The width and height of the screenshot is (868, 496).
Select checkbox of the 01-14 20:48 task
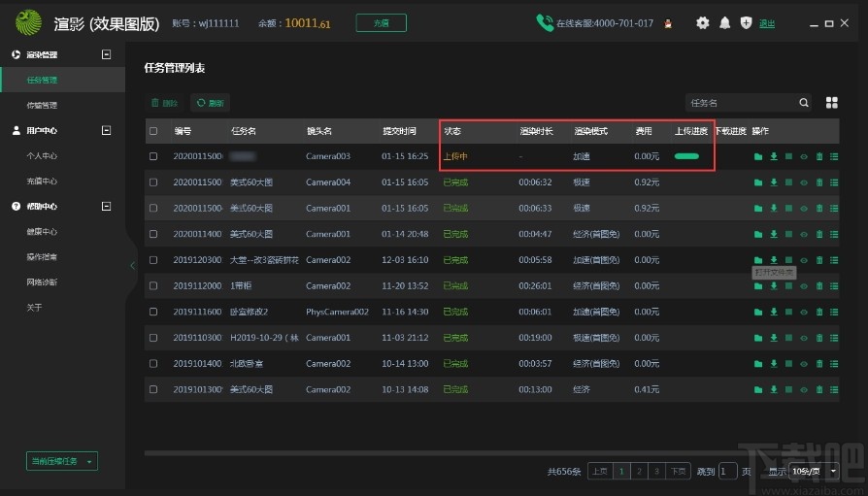tap(153, 234)
